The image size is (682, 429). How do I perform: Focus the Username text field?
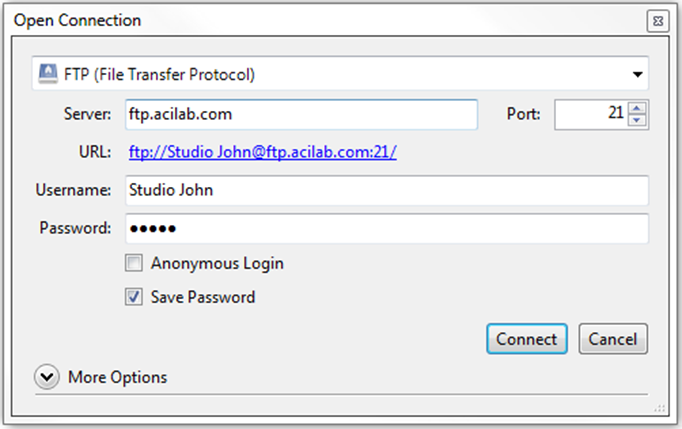386,190
